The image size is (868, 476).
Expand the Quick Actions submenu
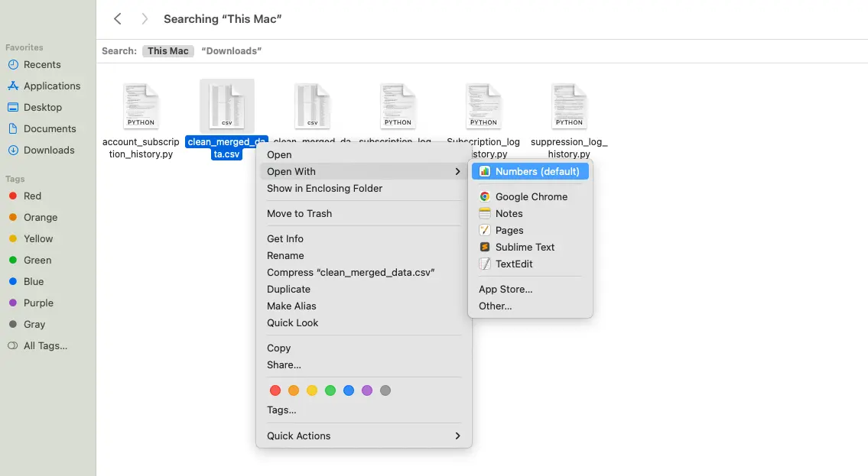457,436
